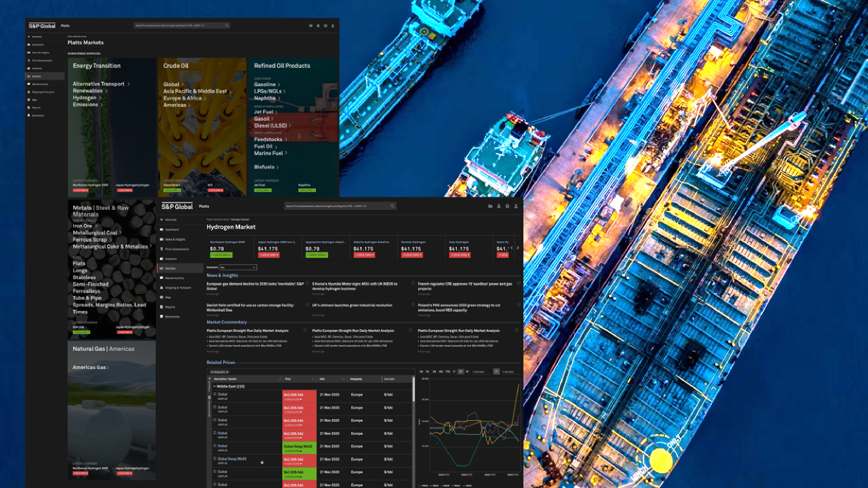Open Price column header menu
Viewport: 868px width, 488px height.
(315, 379)
